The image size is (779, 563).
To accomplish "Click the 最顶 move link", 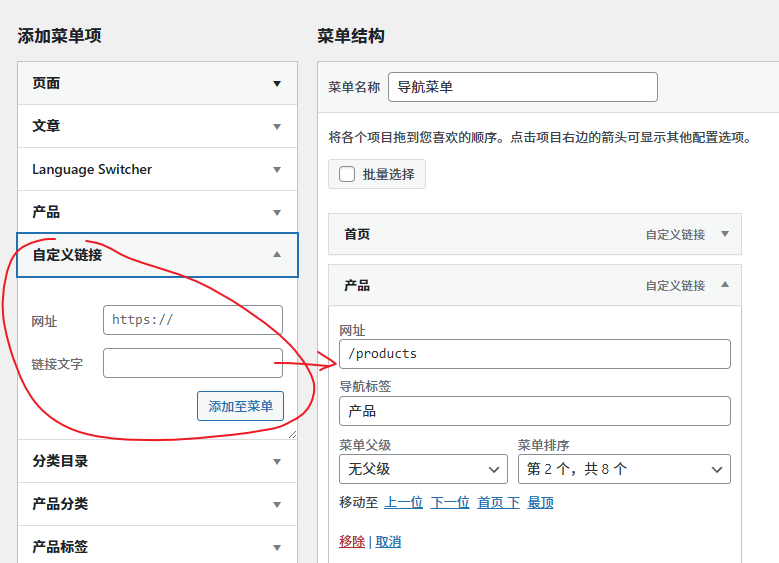I will (x=540, y=503).
